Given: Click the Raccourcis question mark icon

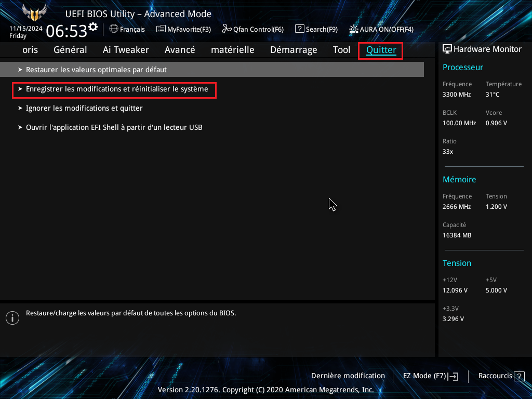Looking at the screenshot, I should click(x=519, y=376).
